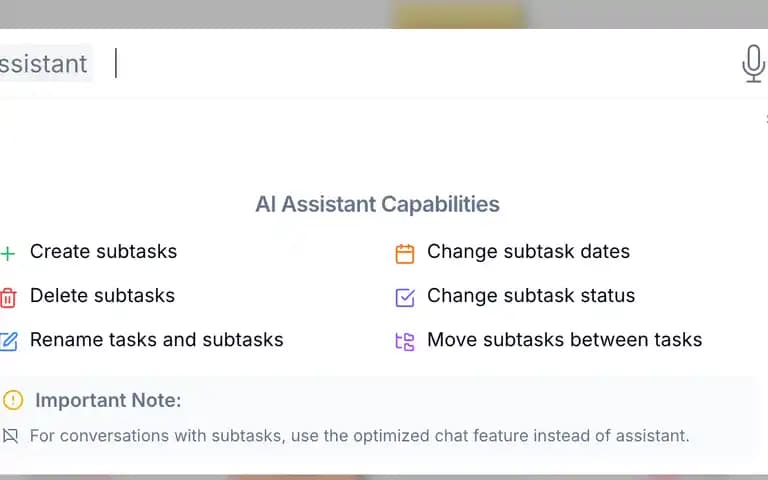This screenshot has height=480, width=768.
Task: Click the yellow warning icon next to Important Note
Action: click(x=13, y=400)
